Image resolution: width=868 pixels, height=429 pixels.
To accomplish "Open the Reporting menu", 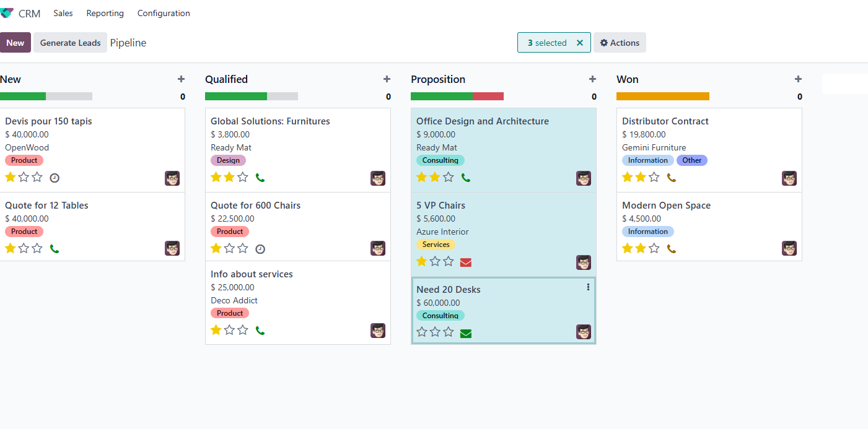I will coord(105,13).
